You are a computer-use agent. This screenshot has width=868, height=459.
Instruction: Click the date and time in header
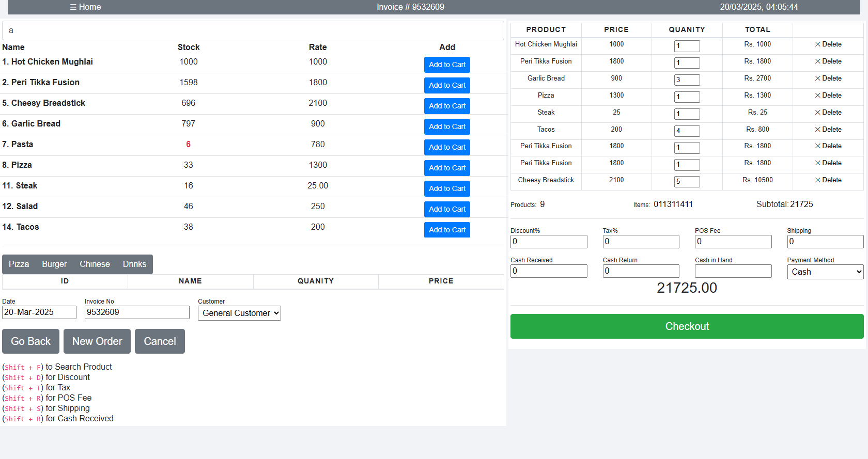tap(758, 7)
